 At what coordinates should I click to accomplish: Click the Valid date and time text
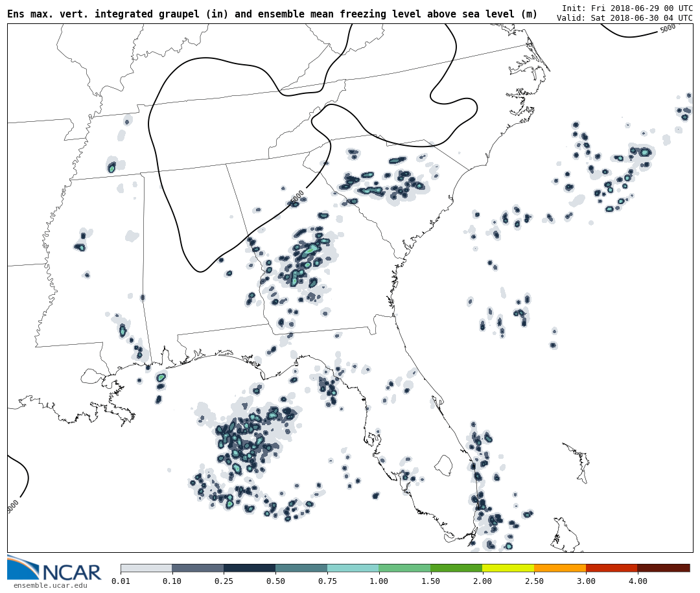tap(624, 18)
